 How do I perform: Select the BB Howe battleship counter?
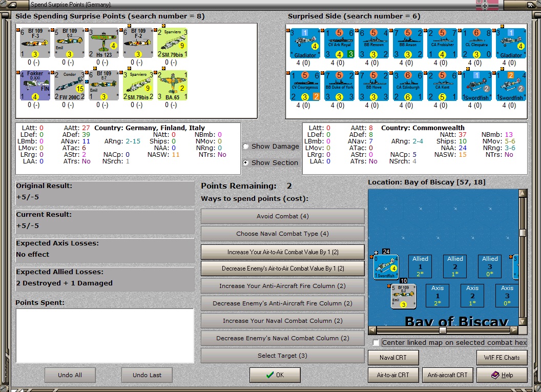[x=373, y=86]
